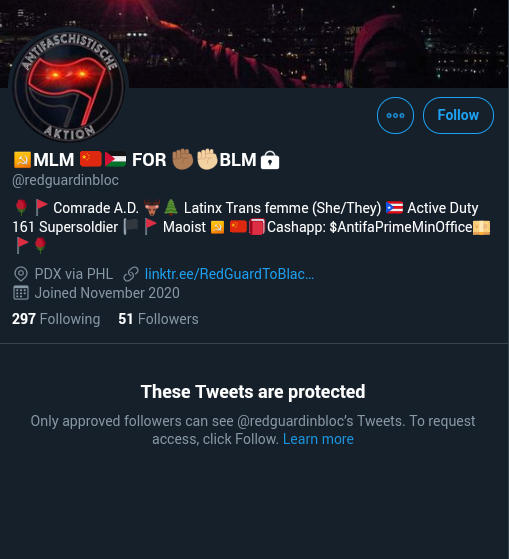This screenshot has height=559, width=509.
Task: Click the Follow button
Action: click(458, 115)
